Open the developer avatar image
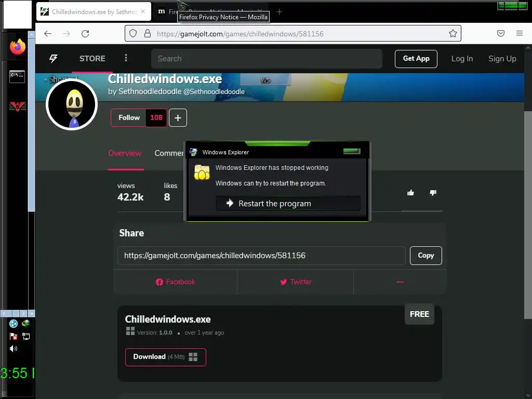The image size is (532, 399). (x=72, y=104)
